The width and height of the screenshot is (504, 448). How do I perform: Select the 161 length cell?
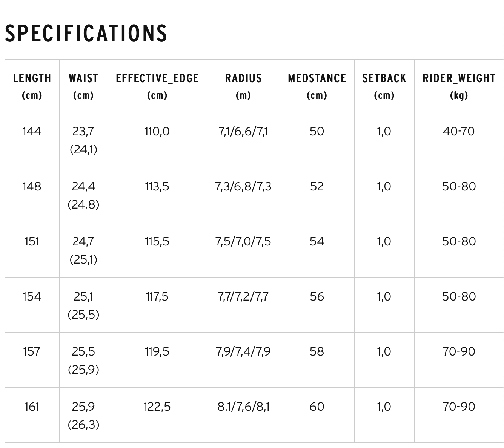[x=32, y=407]
